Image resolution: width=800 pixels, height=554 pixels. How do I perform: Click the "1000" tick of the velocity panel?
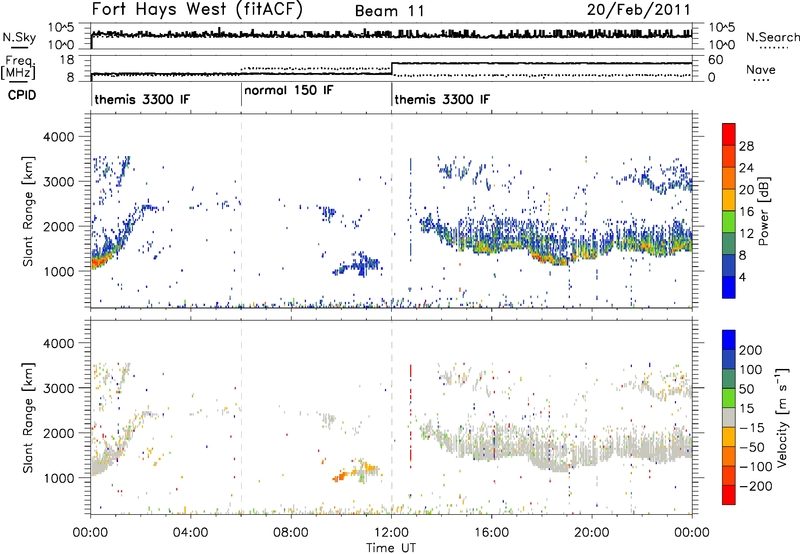tap(58, 478)
